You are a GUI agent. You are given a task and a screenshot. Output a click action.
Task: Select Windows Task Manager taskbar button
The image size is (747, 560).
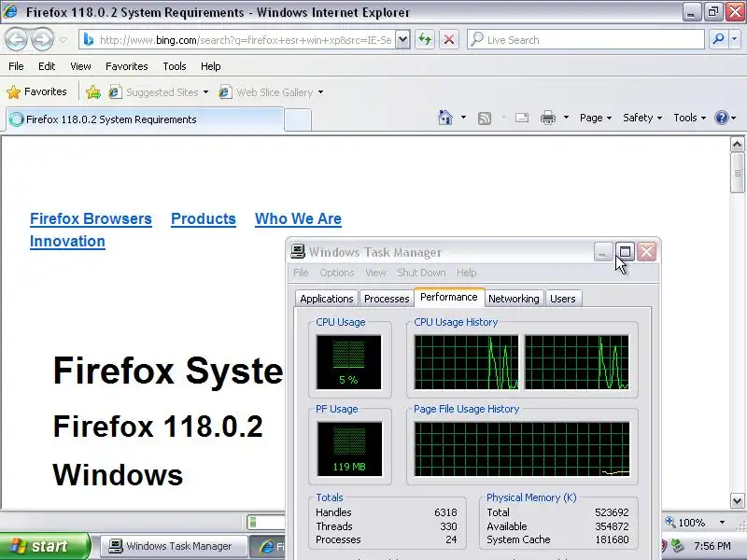click(x=174, y=546)
